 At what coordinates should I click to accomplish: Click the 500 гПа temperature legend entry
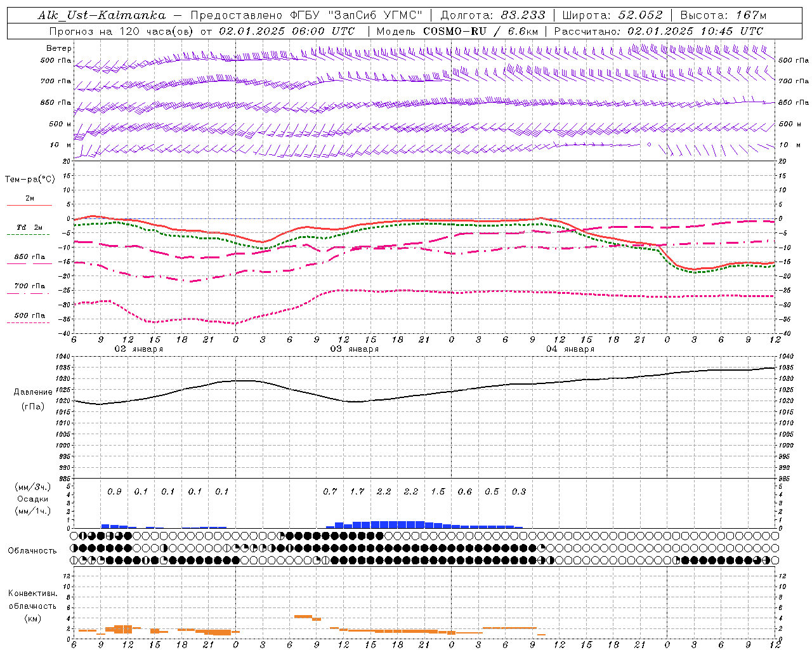click(x=30, y=315)
